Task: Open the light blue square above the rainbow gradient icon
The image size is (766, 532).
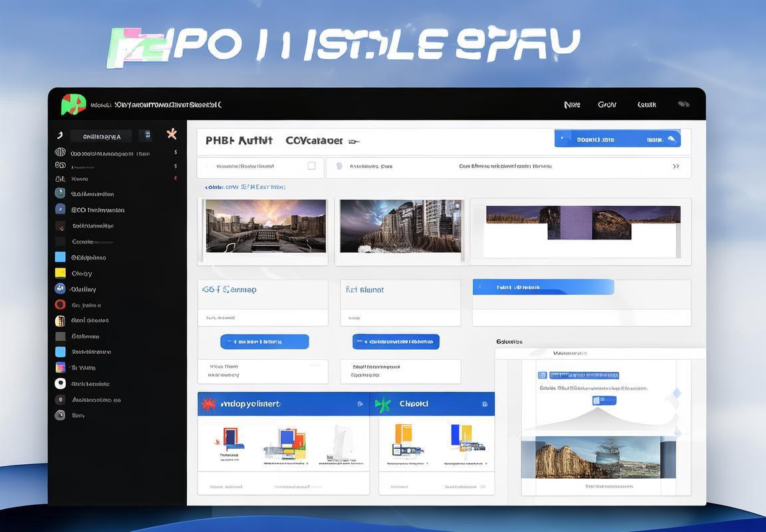Action: pyautogui.click(x=60, y=352)
